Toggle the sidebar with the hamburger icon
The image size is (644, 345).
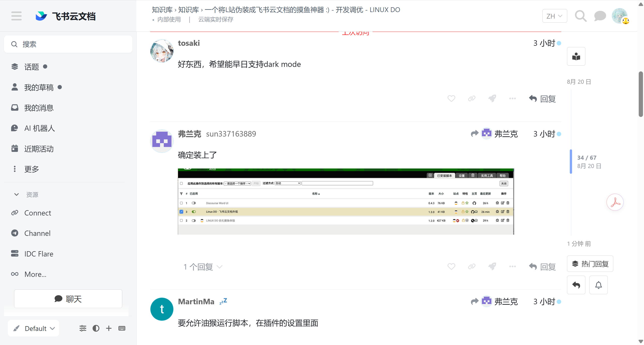tap(16, 16)
